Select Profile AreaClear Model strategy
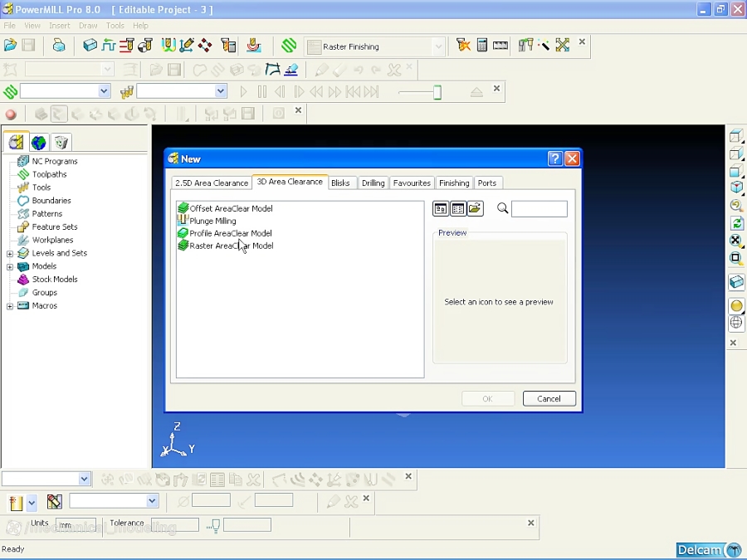The width and height of the screenshot is (747, 560). [x=224, y=233]
